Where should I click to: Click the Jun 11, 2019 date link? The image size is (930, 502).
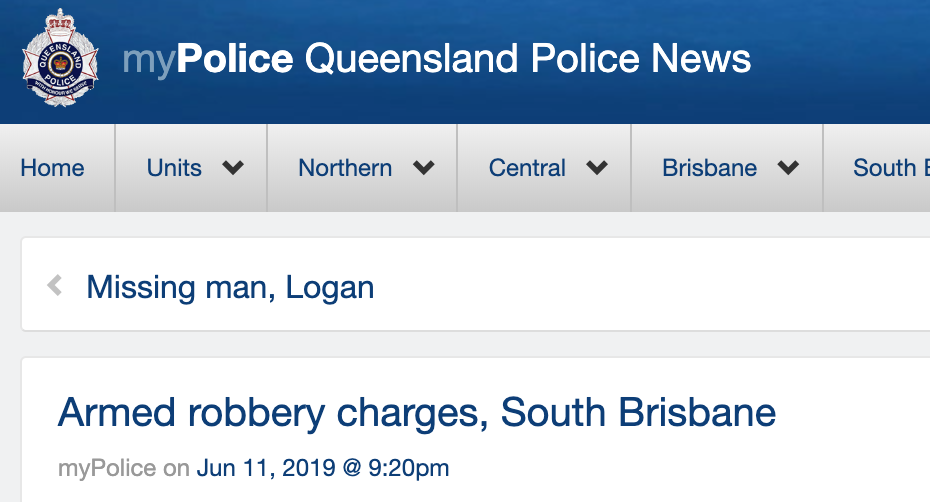[323, 467]
